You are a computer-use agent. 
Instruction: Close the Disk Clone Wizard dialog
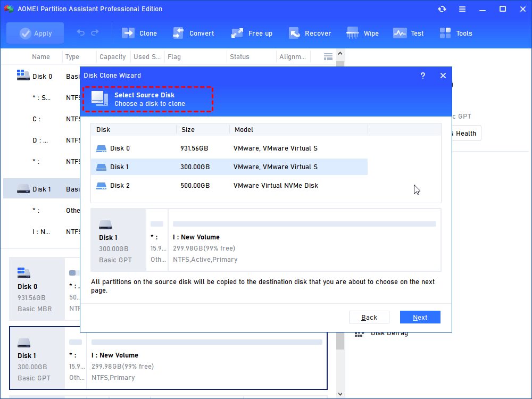(x=443, y=76)
